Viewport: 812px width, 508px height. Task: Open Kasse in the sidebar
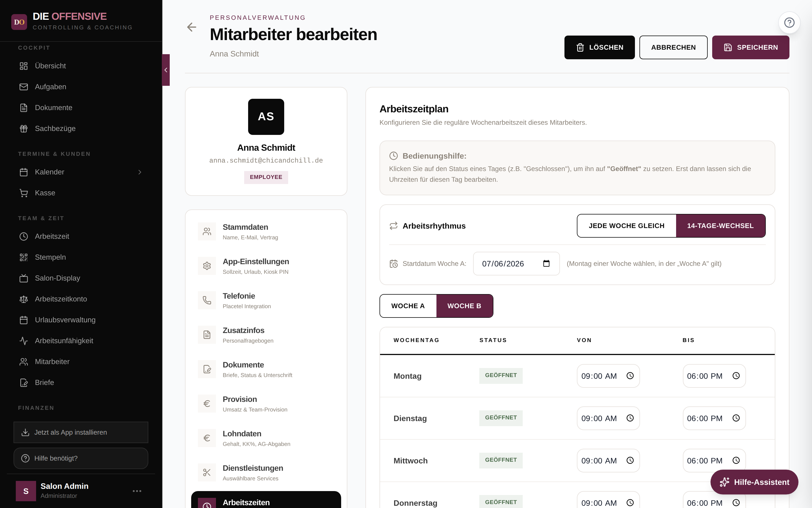click(x=81, y=193)
